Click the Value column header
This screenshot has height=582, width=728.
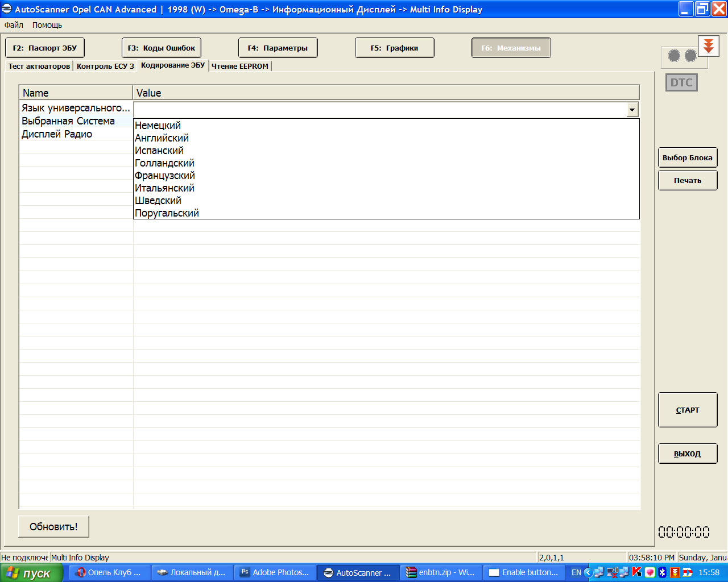coord(386,93)
